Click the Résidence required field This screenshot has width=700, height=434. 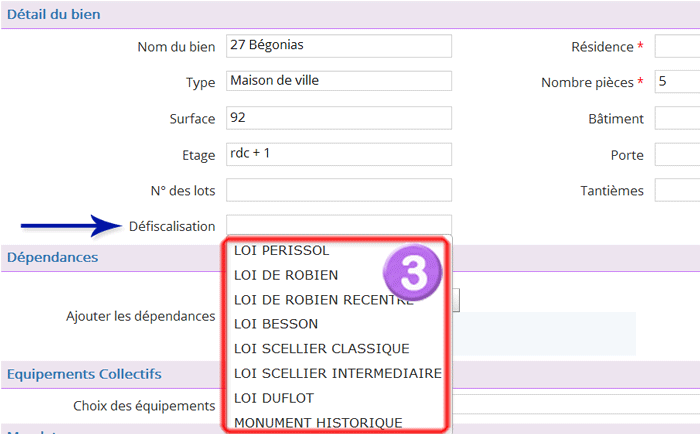click(x=677, y=46)
